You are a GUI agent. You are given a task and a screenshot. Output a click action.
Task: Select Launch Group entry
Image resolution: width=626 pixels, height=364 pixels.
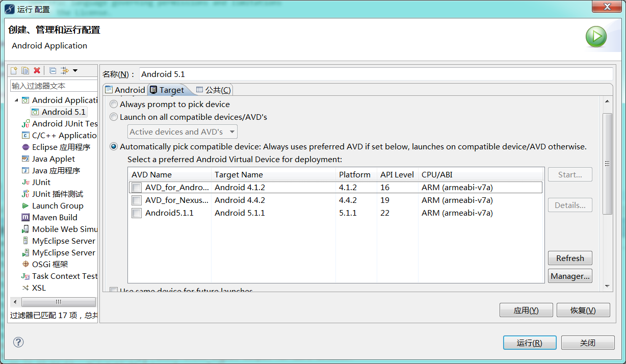[58, 206]
